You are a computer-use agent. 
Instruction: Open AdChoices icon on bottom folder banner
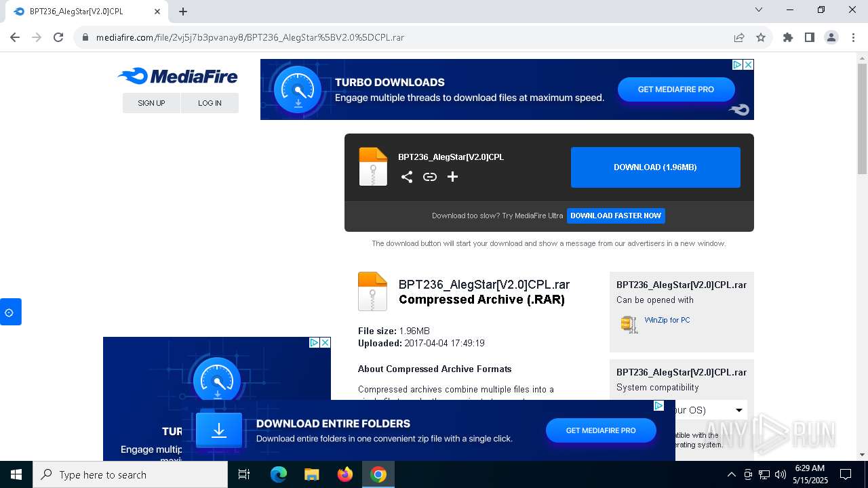658,405
